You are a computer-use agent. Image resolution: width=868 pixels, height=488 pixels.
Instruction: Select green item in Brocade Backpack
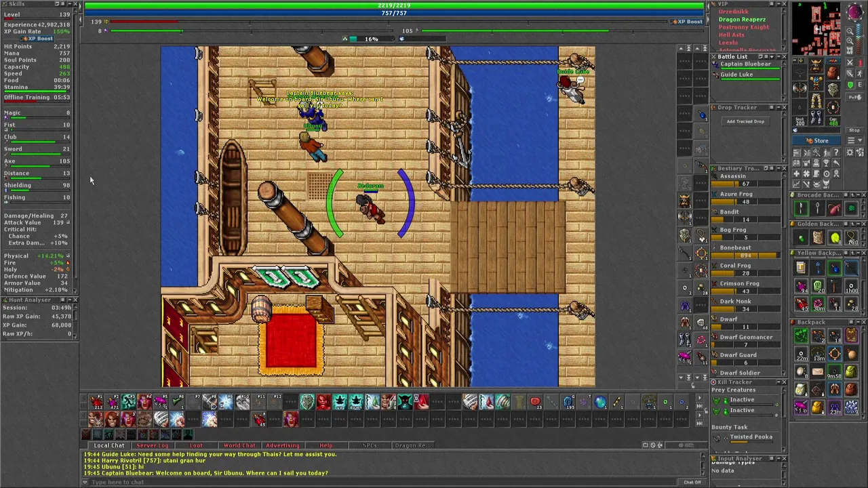(851, 208)
